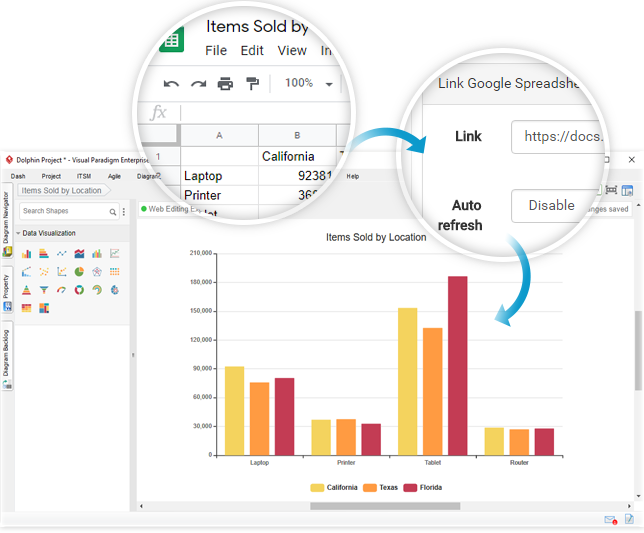Click the magnifier in Search Shapes
The image size is (644, 533).
coord(113,212)
